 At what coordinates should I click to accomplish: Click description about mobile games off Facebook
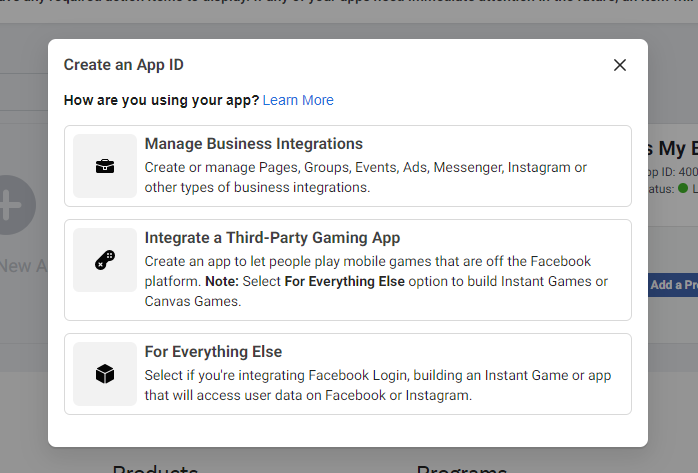pyautogui.click(x=376, y=281)
